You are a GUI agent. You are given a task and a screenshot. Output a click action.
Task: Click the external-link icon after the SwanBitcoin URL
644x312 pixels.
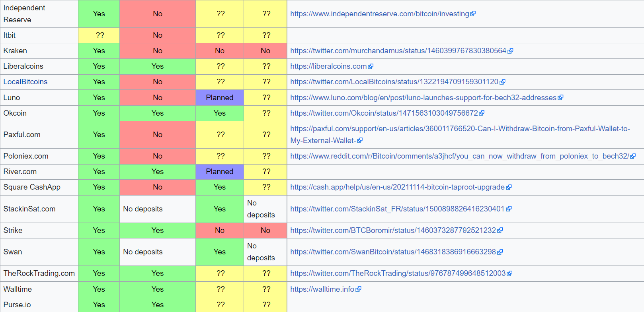(500, 252)
